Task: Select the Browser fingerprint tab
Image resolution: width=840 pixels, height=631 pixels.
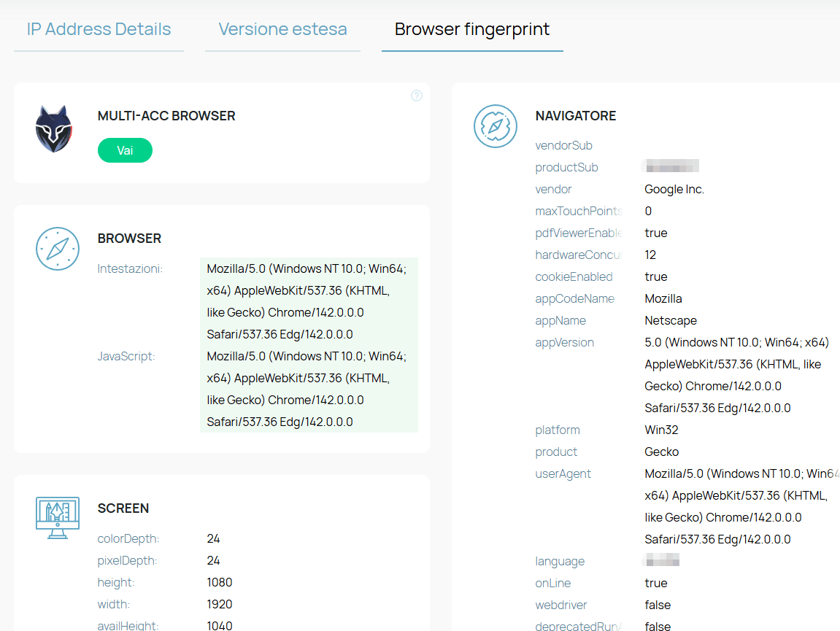Action: pyautogui.click(x=471, y=30)
